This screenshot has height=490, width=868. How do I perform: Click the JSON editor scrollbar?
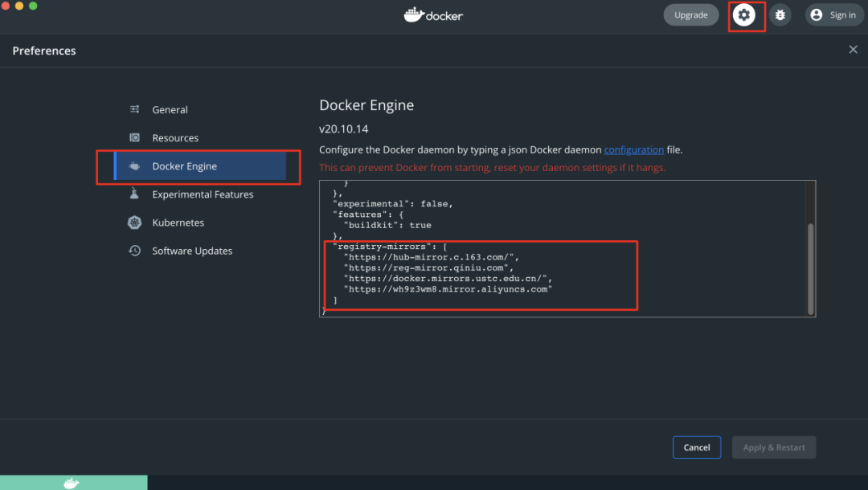click(810, 269)
